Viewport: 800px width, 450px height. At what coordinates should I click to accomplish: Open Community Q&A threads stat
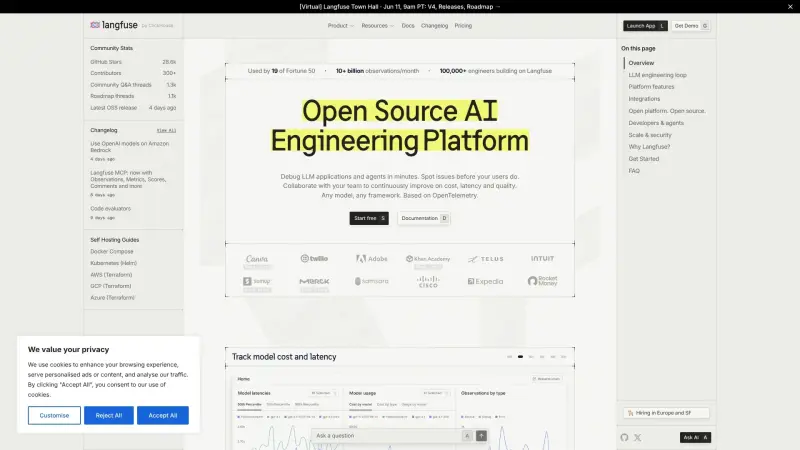tap(133, 85)
